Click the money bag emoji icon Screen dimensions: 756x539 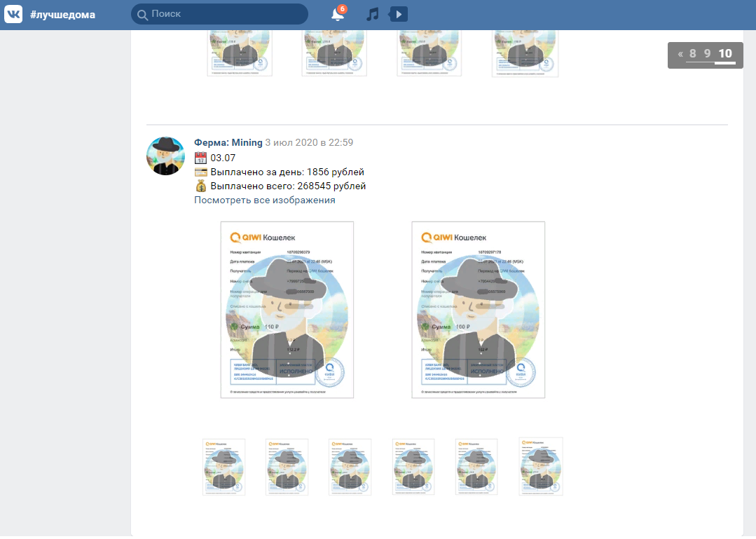201,186
